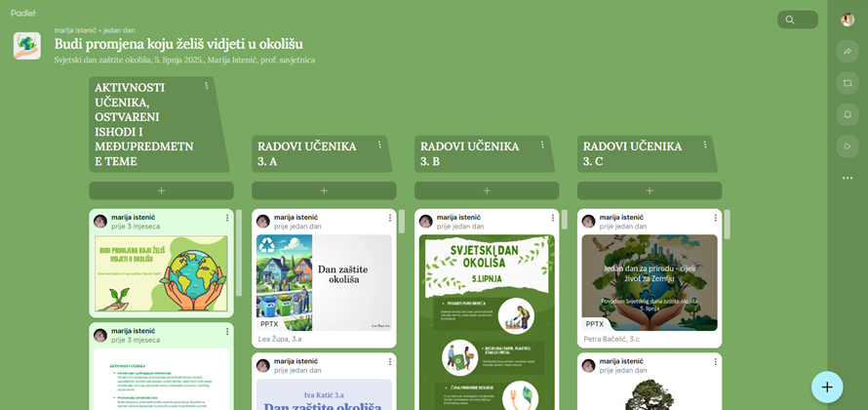
Task: Open menu for AKTIVNOSTI UČENIKA section
Action: tap(207, 87)
